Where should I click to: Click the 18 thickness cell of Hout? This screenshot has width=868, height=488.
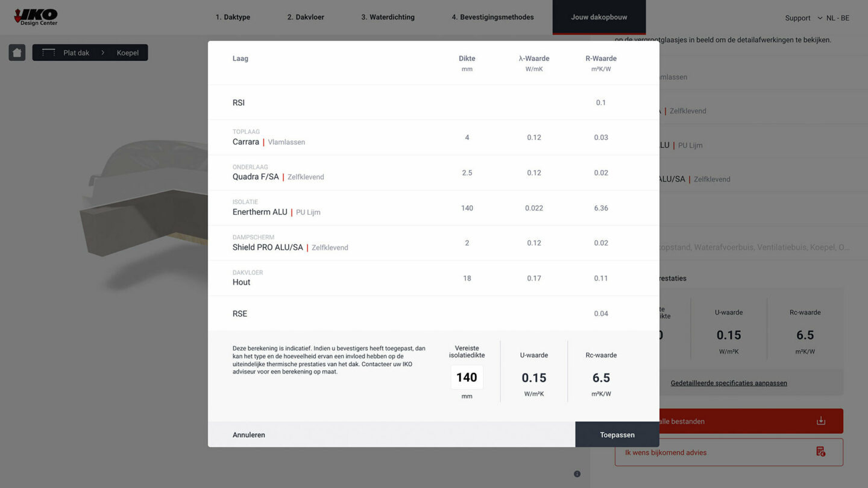coord(467,278)
